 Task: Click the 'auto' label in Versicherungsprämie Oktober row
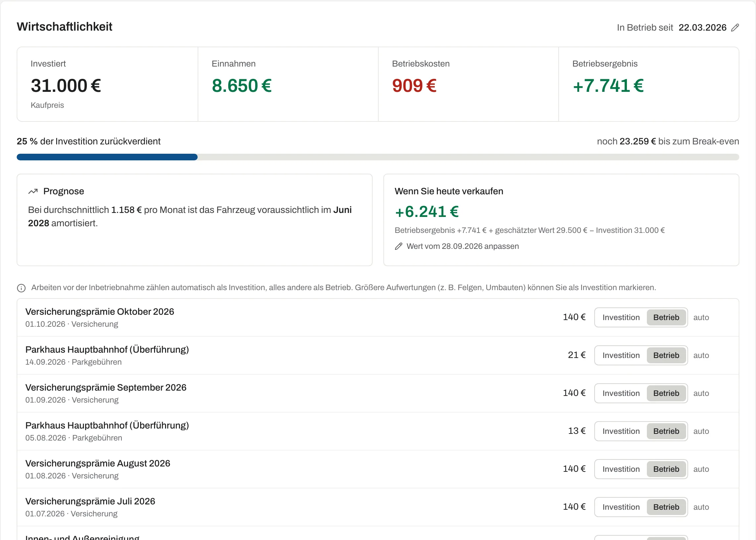click(x=701, y=317)
